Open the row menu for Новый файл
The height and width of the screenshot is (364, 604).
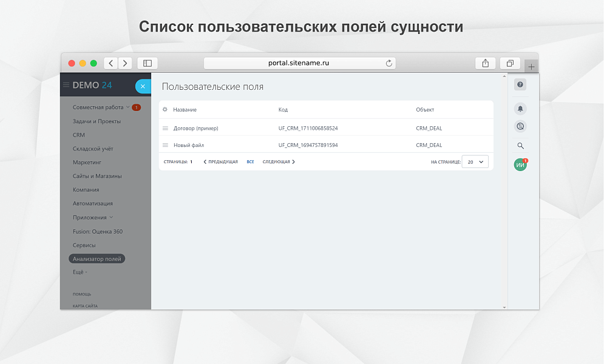pos(165,145)
